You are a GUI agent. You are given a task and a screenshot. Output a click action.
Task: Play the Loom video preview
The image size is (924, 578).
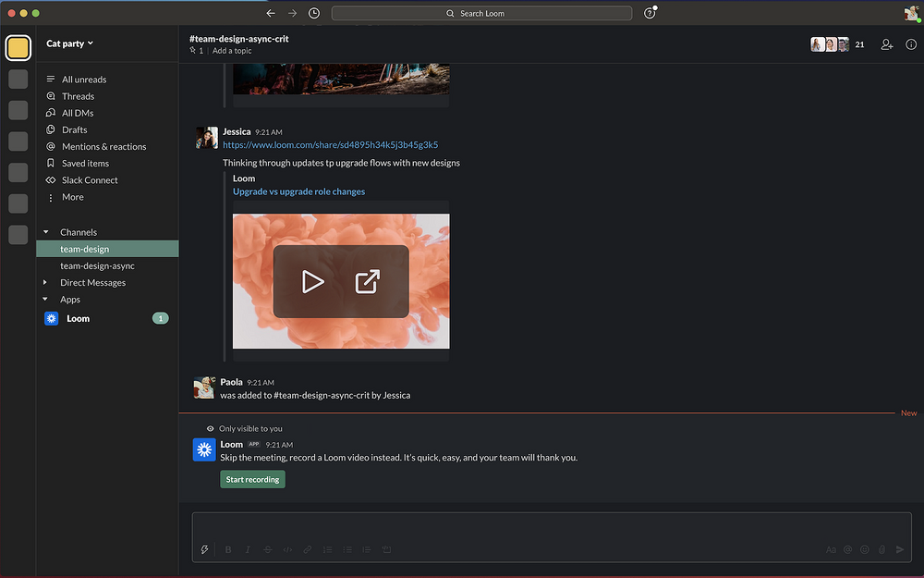312,282
